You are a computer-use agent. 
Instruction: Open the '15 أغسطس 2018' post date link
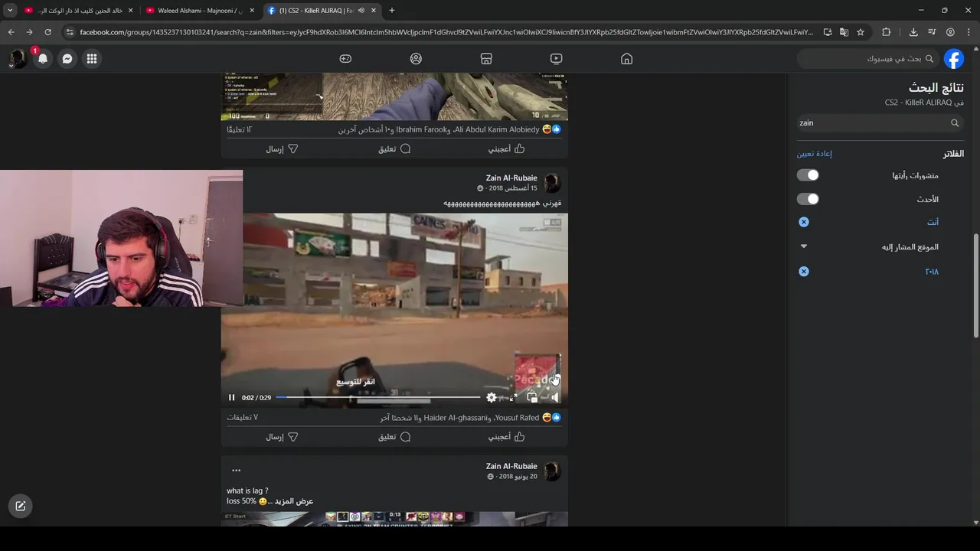[x=513, y=188]
